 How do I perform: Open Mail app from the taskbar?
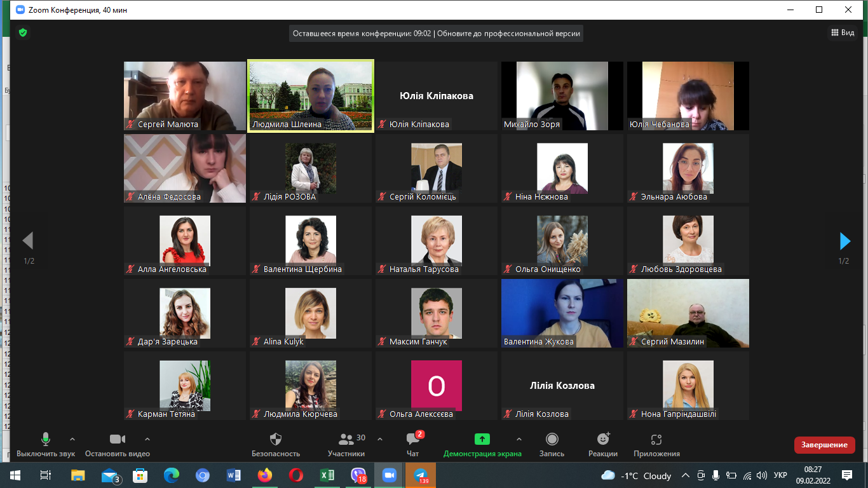(109, 475)
